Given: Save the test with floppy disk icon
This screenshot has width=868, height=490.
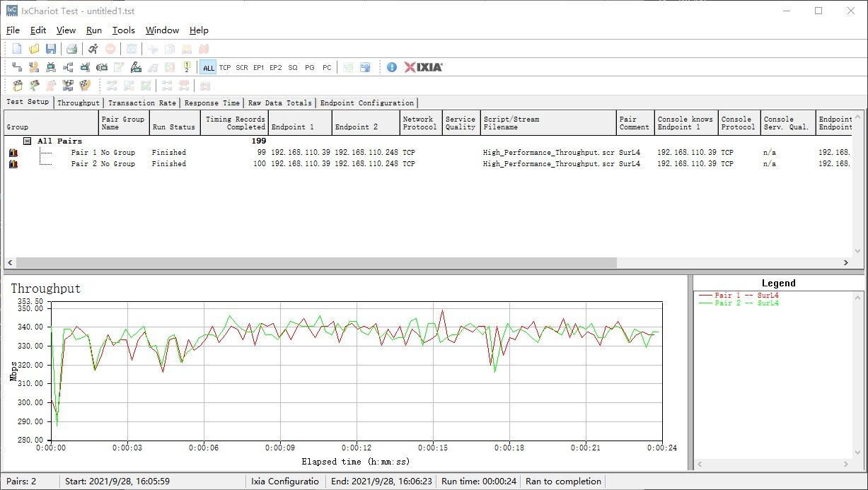Looking at the screenshot, I should (x=51, y=49).
